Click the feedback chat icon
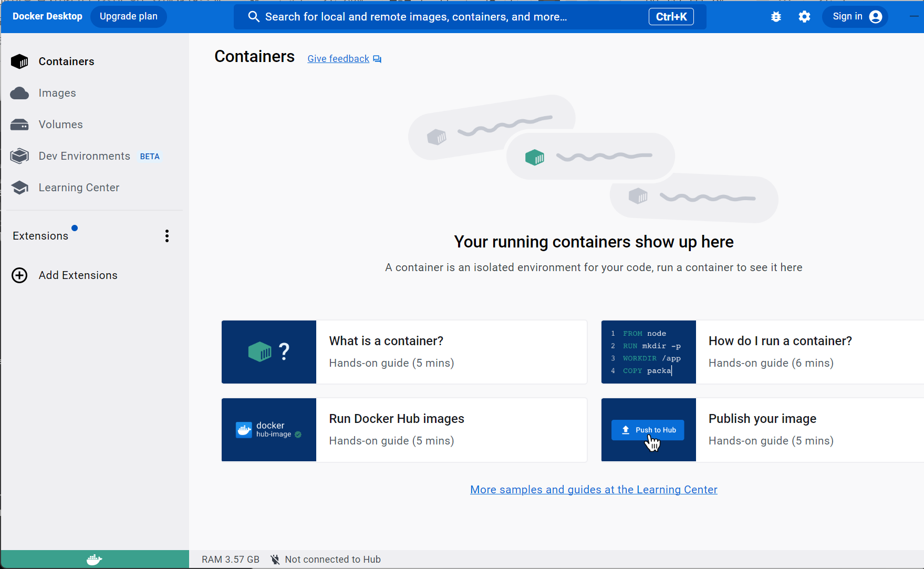This screenshot has width=924, height=569. click(x=377, y=59)
